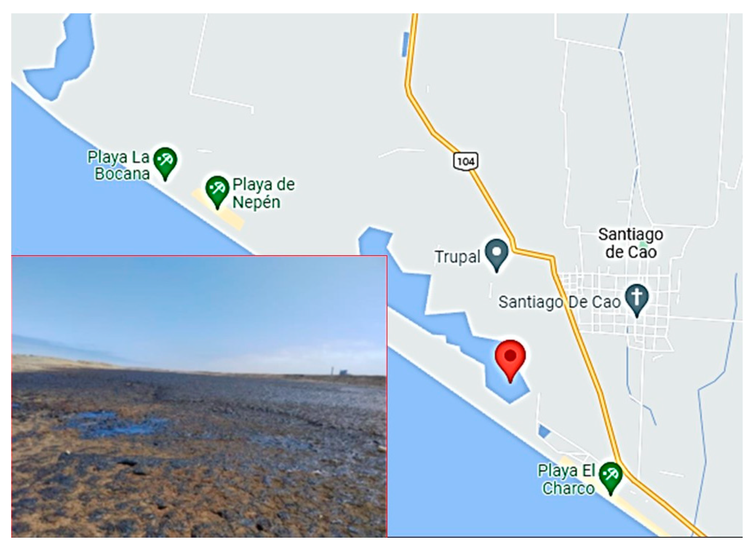Open the beach photo thumbnail
The width and height of the screenshot is (756, 551).
pyautogui.click(x=199, y=396)
